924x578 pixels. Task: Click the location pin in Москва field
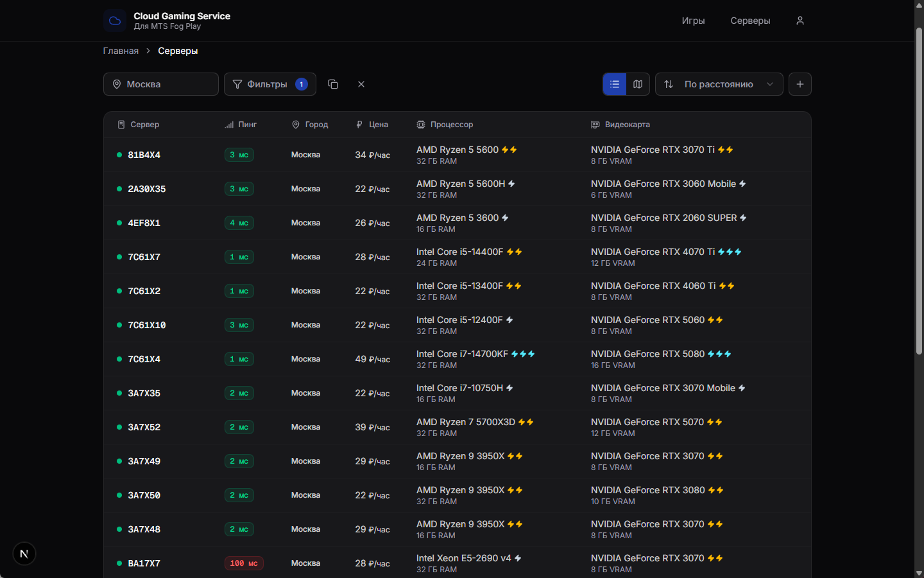pyautogui.click(x=117, y=84)
